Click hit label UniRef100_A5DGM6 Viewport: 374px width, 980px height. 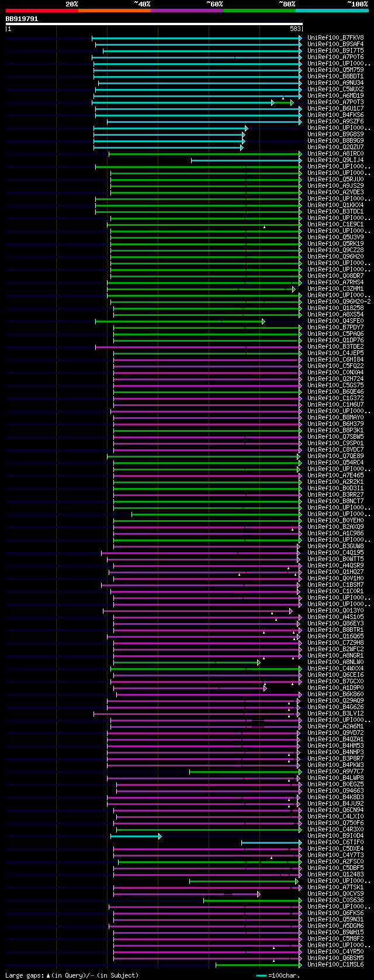pyautogui.click(x=335, y=926)
